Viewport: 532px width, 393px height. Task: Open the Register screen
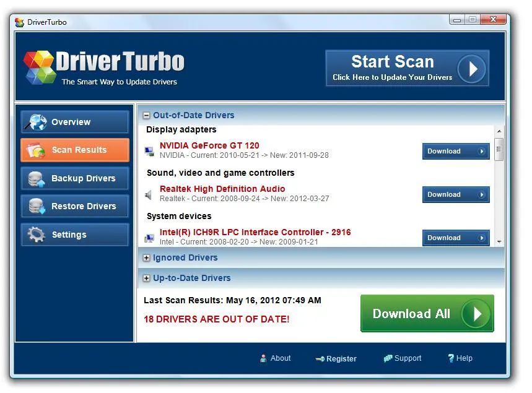tap(336, 359)
